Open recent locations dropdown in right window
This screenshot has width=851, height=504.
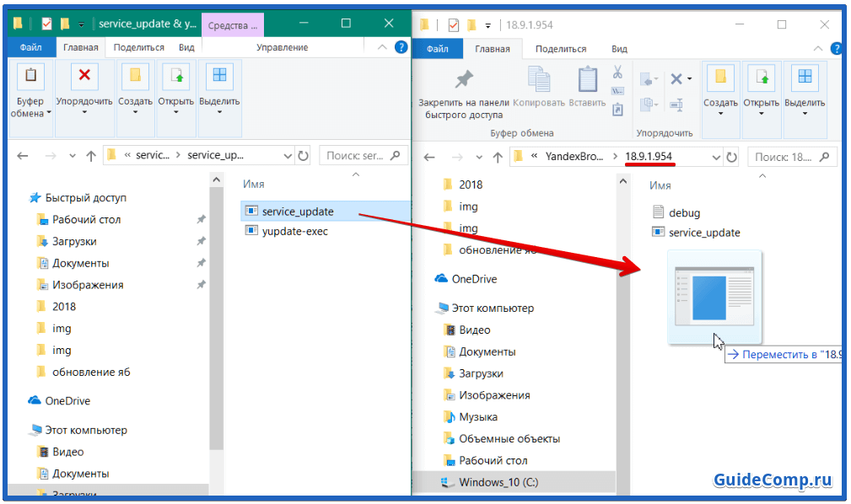pos(479,158)
